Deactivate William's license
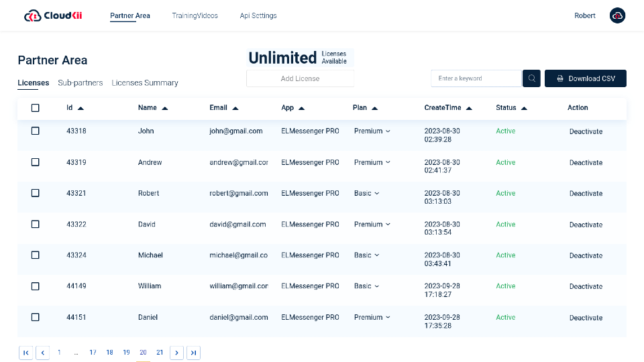Viewport: 644px width, 362px height. pos(586,286)
